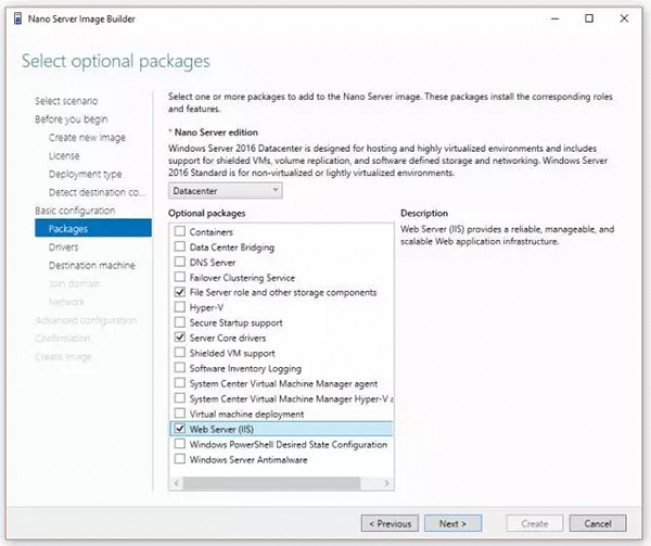Go to Deployment type step
This screenshot has height=546, width=651.
pyautogui.click(x=85, y=174)
